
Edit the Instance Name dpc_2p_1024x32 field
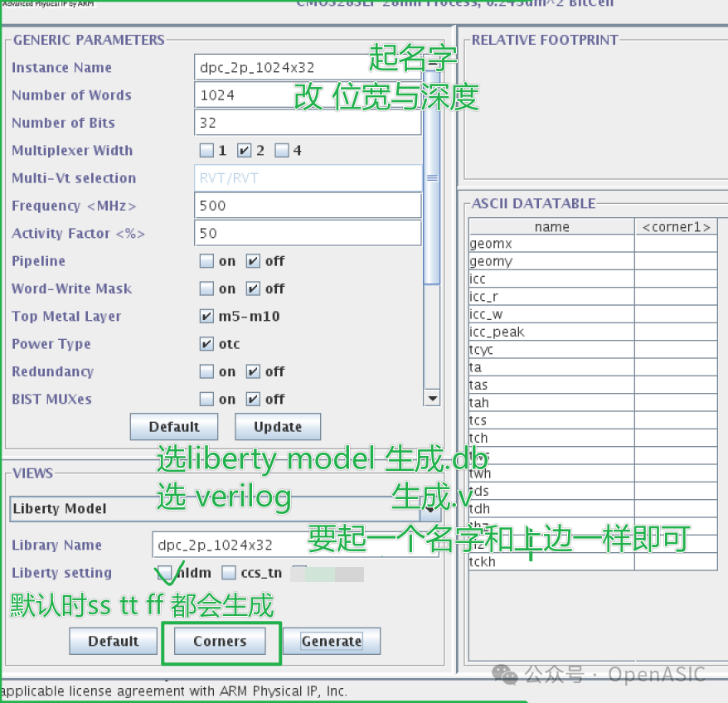[308, 66]
